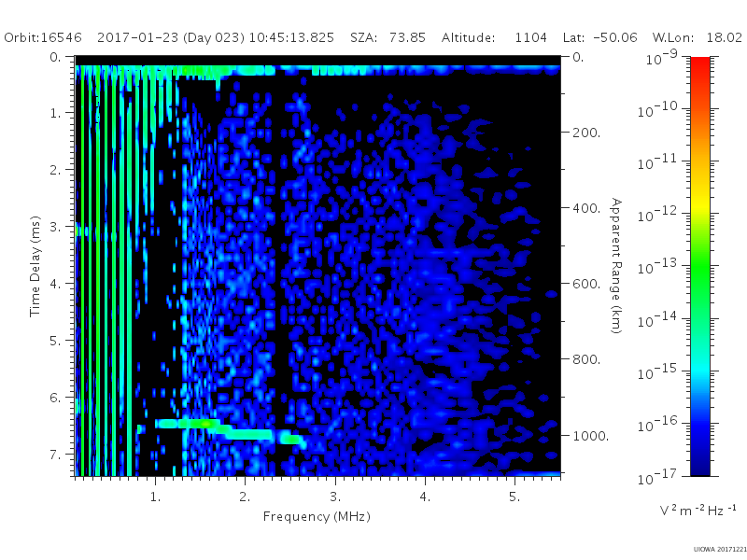Click the echo trace segment near 2 MHz
Image resolution: width=747 pixels, height=560 pixels.
tap(248, 434)
